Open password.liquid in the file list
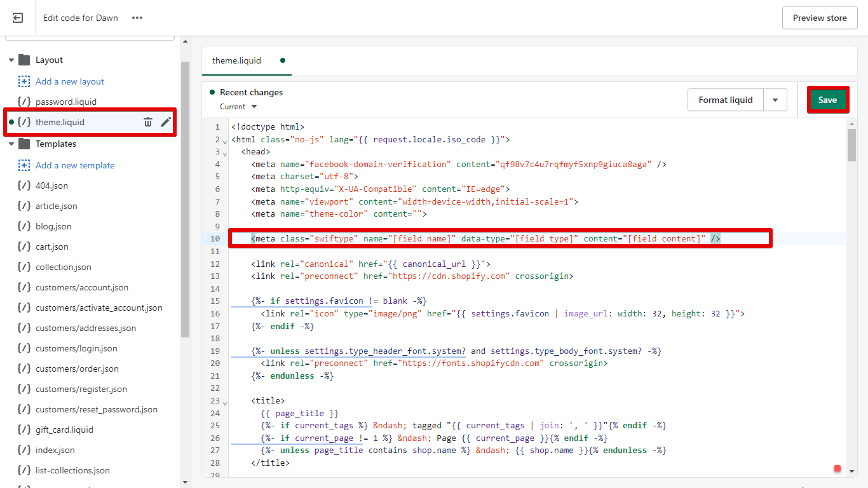 (x=66, y=102)
